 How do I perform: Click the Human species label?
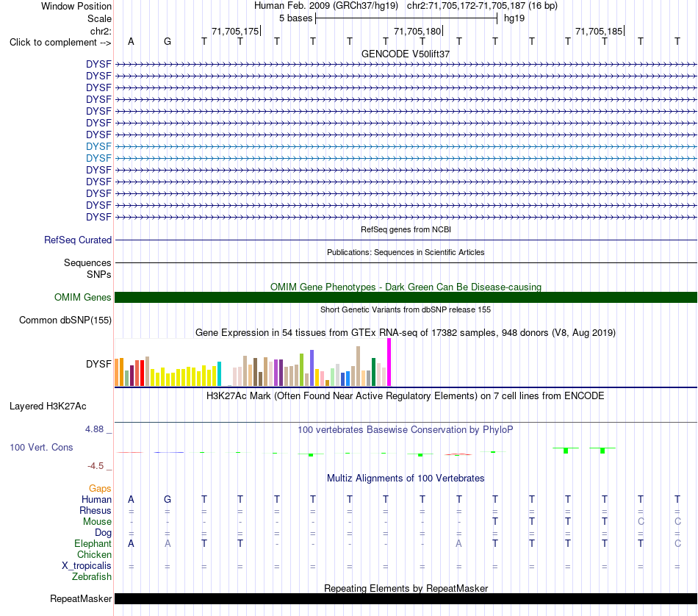click(96, 500)
